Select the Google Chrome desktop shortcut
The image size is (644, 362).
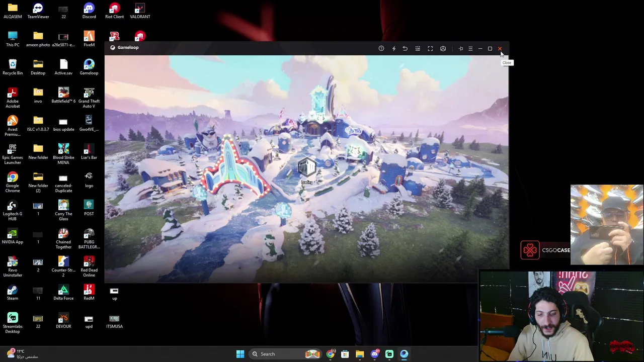point(13,183)
